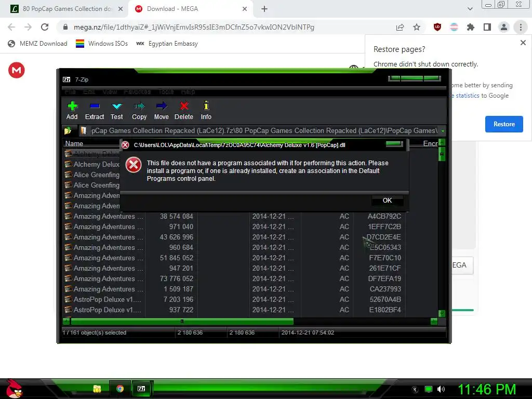532x399 pixels.
Task: Click the Add toolbar icon in 7-Zip
Action: point(72,106)
